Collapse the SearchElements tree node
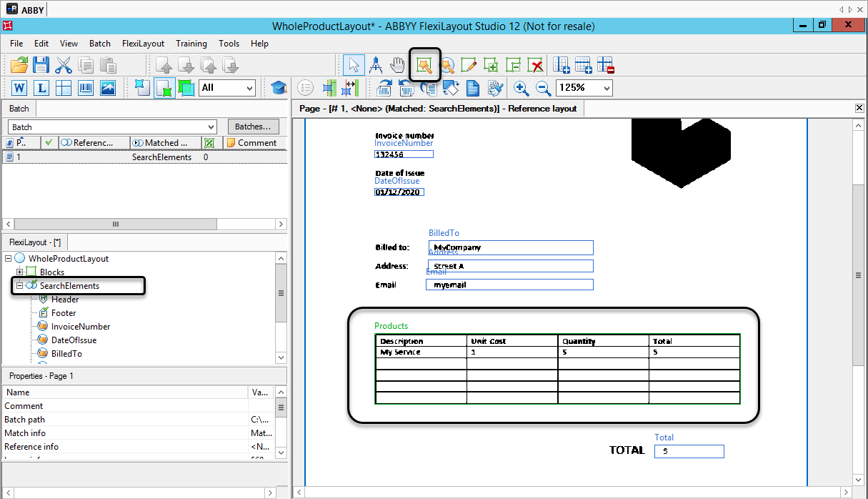The height and width of the screenshot is (499, 868). 19,285
